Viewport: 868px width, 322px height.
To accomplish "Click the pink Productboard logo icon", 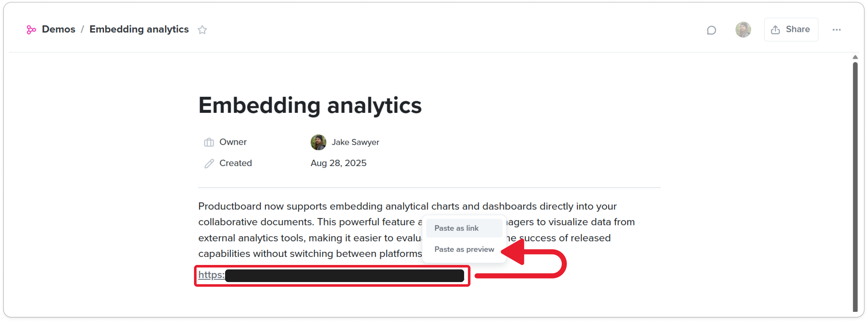I will (31, 29).
